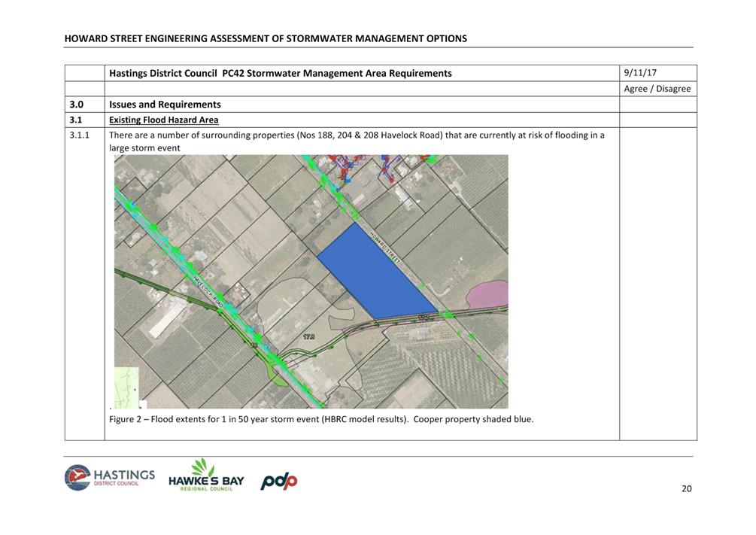756x535 pixels.
Task: Click the small inset locator map thumbnail
Action: 126,388
